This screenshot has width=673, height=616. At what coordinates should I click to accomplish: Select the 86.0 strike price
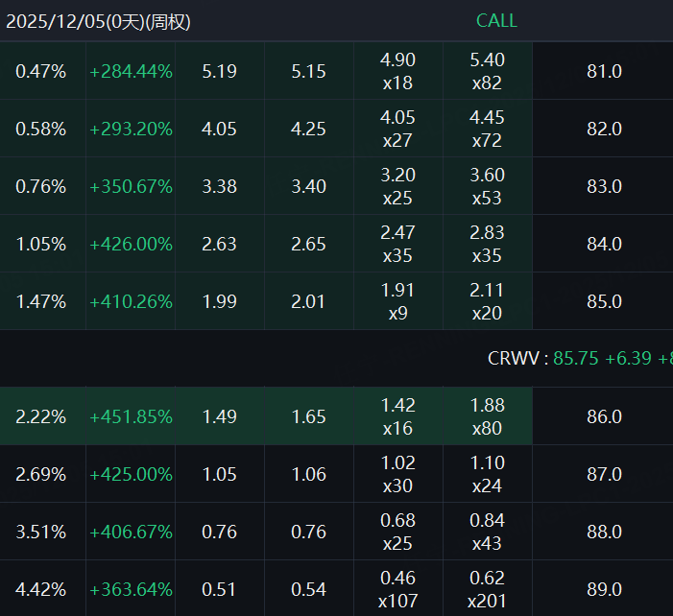pos(604,416)
